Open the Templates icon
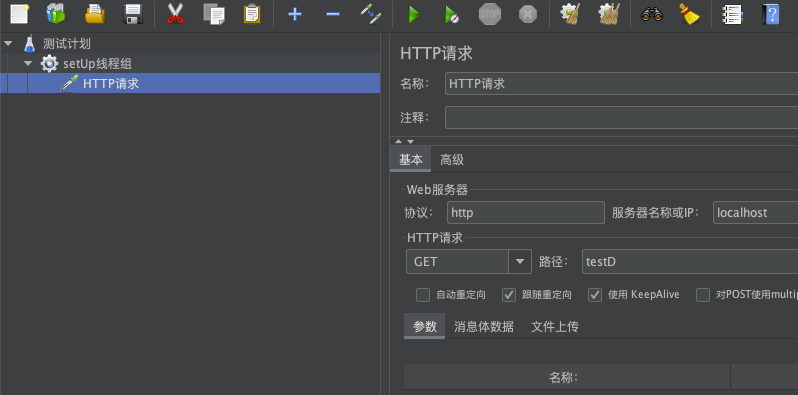Image resolution: width=798 pixels, height=395 pixels. coord(56,14)
